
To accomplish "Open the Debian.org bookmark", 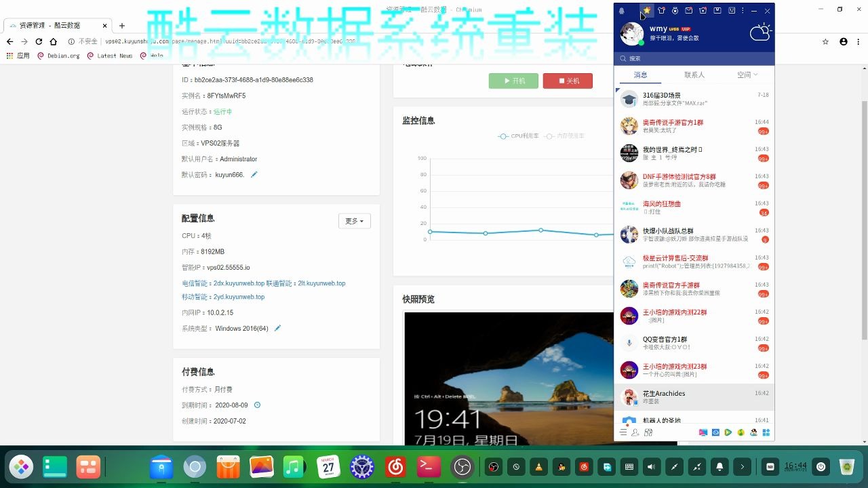I will point(59,56).
